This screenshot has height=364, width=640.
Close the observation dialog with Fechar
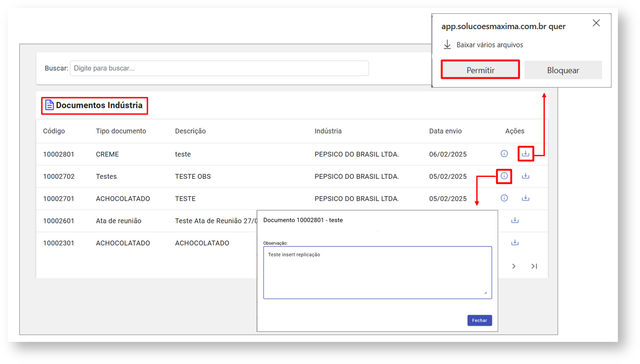tap(479, 320)
